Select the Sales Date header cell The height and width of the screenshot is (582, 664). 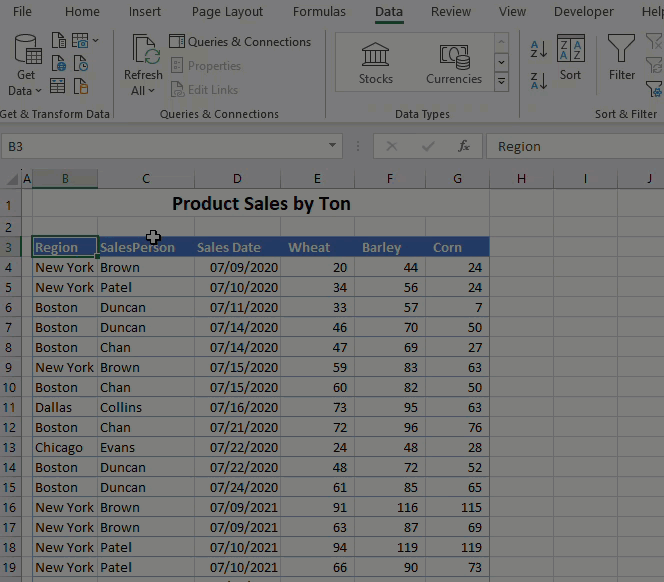(x=237, y=247)
